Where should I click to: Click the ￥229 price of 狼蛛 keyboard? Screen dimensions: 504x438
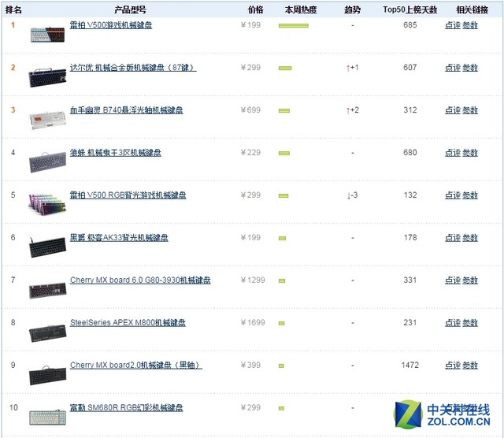pyautogui.click(x=250, y=152)
